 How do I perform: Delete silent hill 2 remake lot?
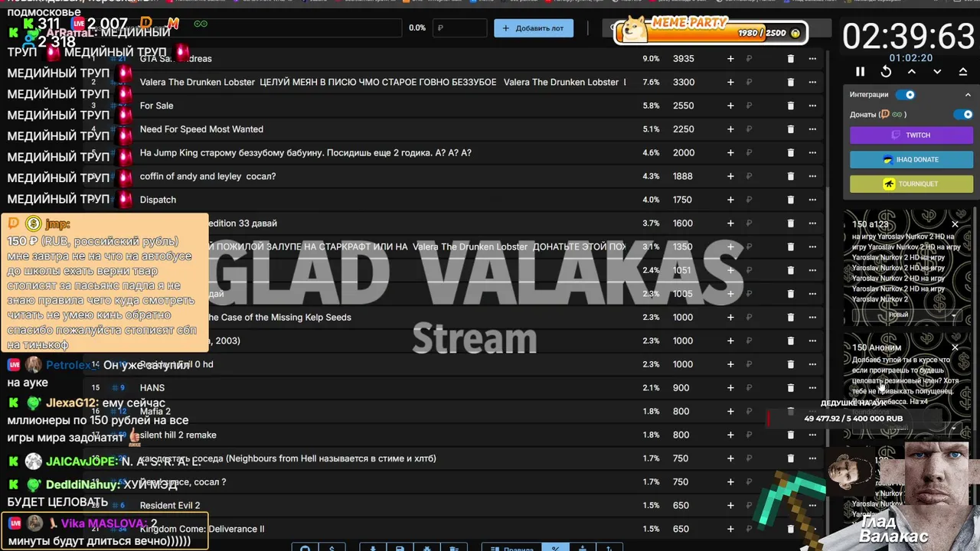[x=791, y=435]
